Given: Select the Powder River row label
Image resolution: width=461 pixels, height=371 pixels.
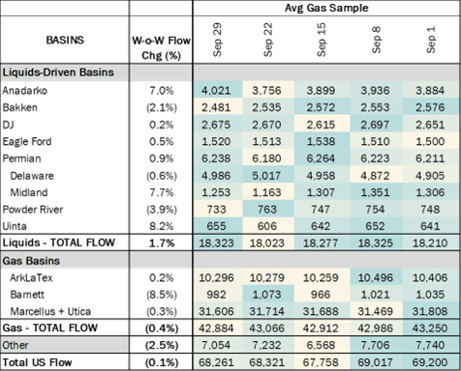Looking at the screenshot, I should (33, 210).
